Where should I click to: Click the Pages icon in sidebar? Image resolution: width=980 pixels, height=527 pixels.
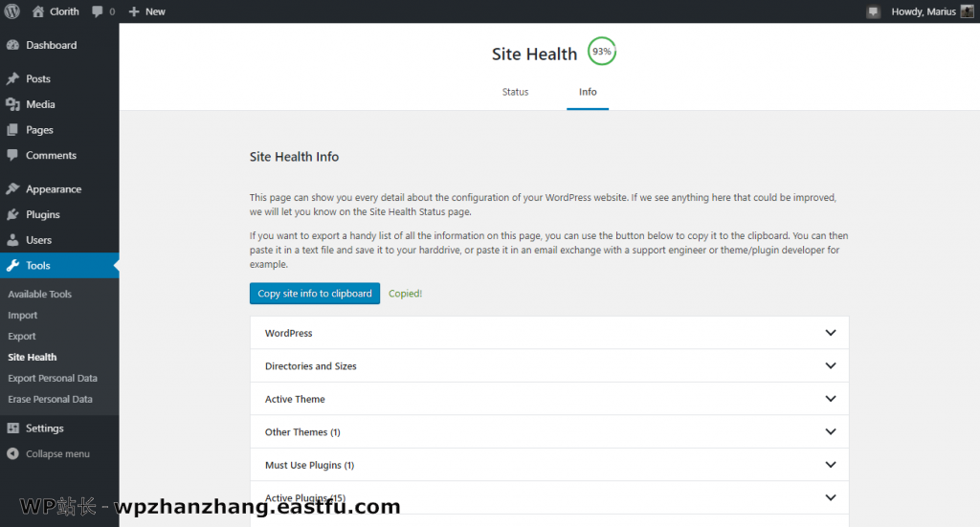[x=12, y=130]
